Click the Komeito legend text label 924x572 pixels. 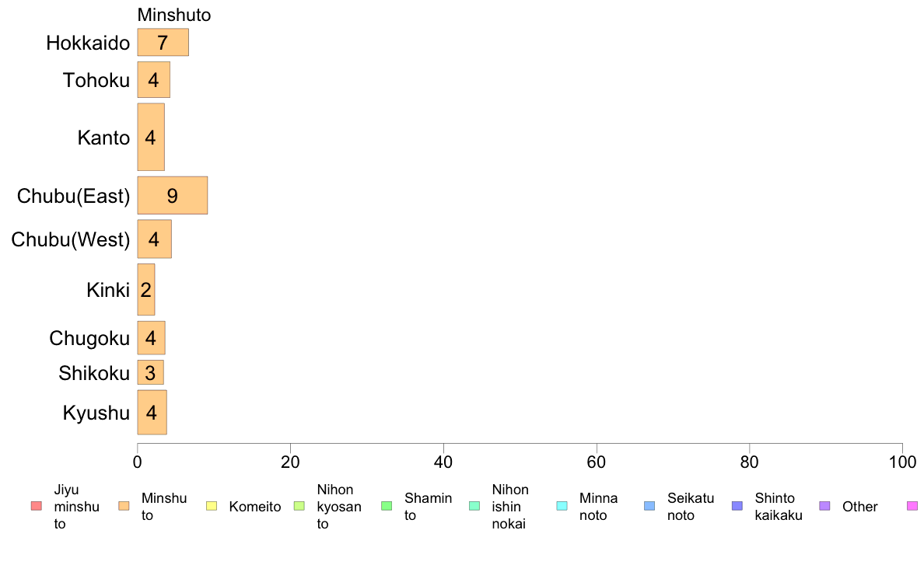point(255,507)
